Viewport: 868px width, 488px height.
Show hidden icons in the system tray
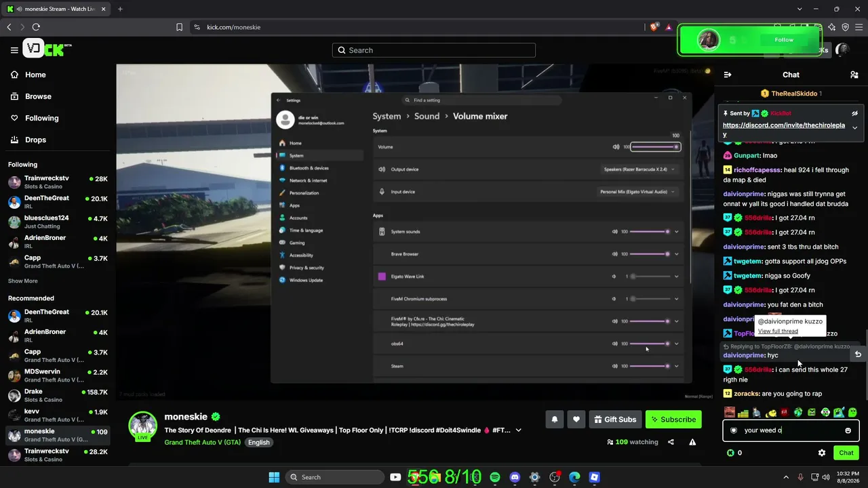(786, 477)
